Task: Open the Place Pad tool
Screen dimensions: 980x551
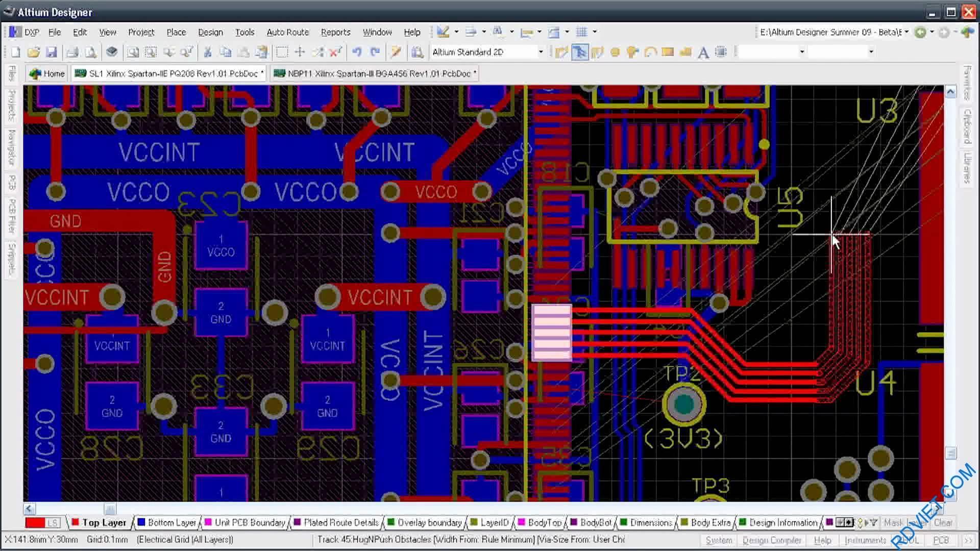Action: tap(614, 52)
